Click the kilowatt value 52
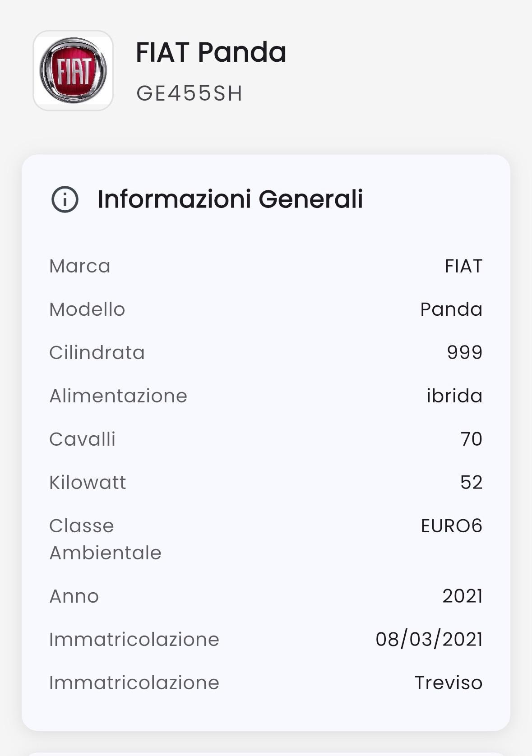The image size is (532, 756). pyautogui.click(x=471, y=483)
